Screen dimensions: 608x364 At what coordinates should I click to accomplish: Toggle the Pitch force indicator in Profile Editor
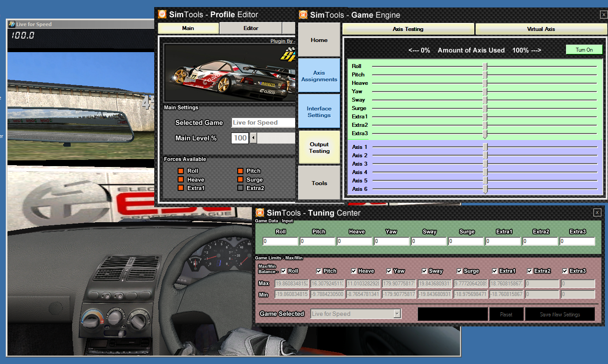(x=240, y=171)
